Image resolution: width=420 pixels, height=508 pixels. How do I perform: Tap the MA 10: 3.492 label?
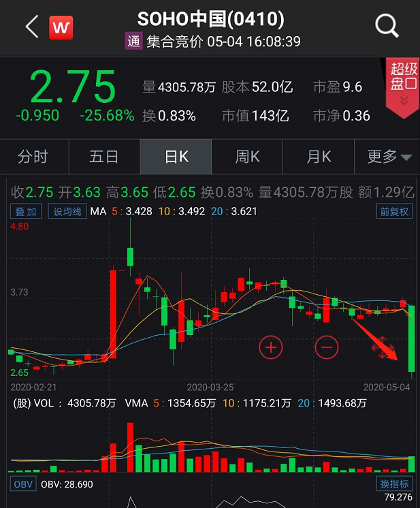(x=182, y=212)
